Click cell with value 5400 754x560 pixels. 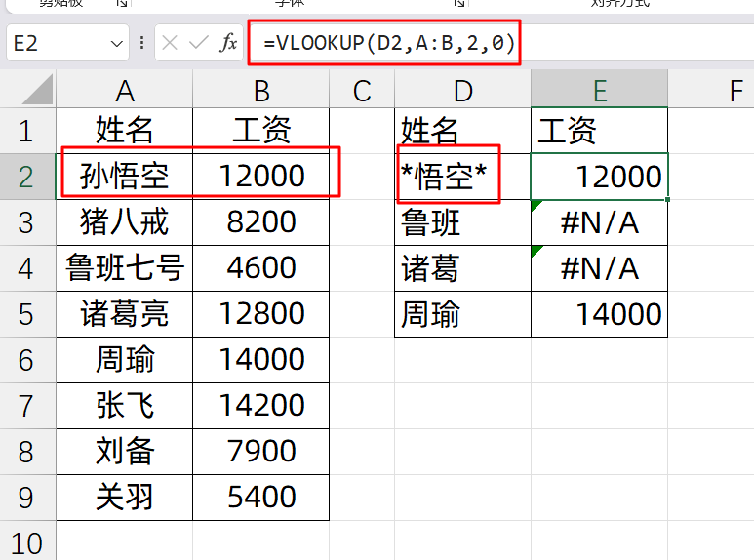261,498
